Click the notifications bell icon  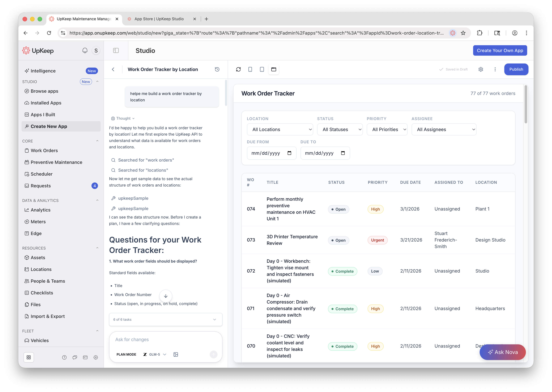[85, 50]
